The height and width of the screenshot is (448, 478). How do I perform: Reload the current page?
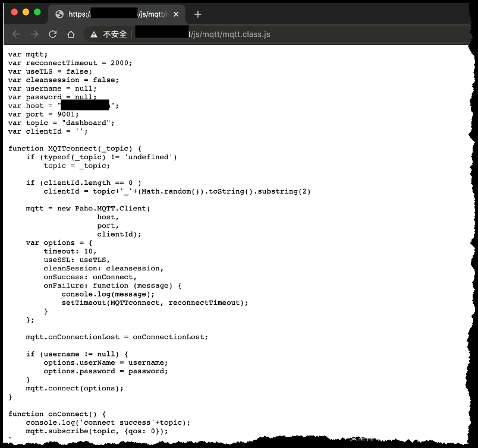[53, 34]
